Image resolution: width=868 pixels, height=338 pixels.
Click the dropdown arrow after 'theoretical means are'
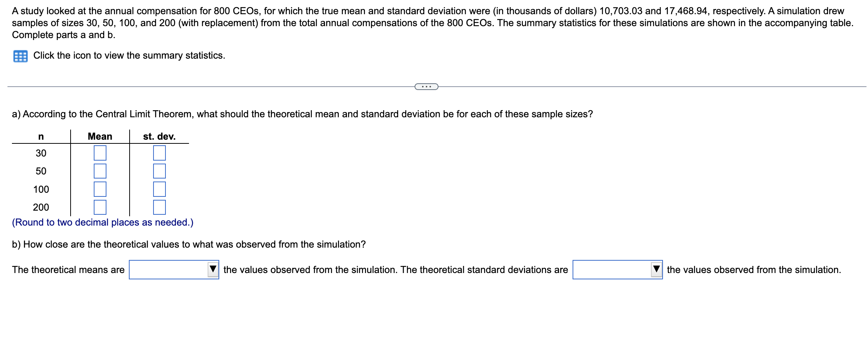point(213,269)
